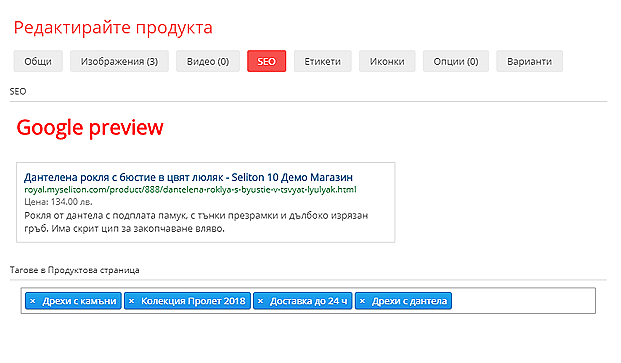Click the preview description starting 'Рокля от дантела'
This screenshot has height=363, width=621.
(196, 222)
